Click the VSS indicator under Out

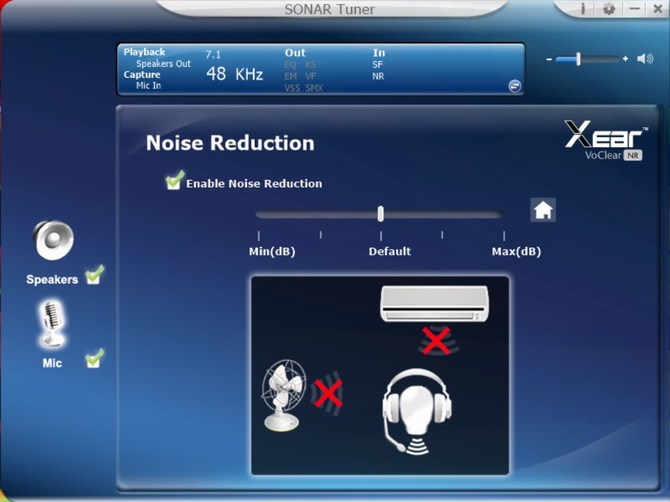(x=293, y=88)
